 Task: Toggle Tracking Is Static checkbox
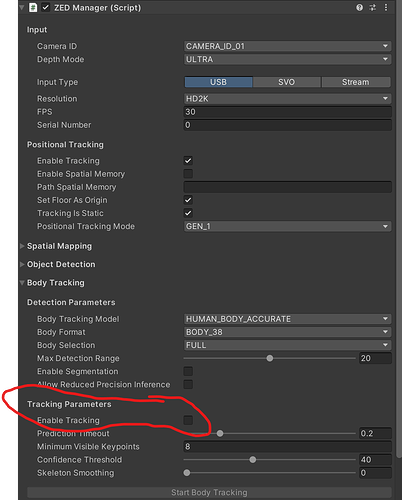[188, 213]
